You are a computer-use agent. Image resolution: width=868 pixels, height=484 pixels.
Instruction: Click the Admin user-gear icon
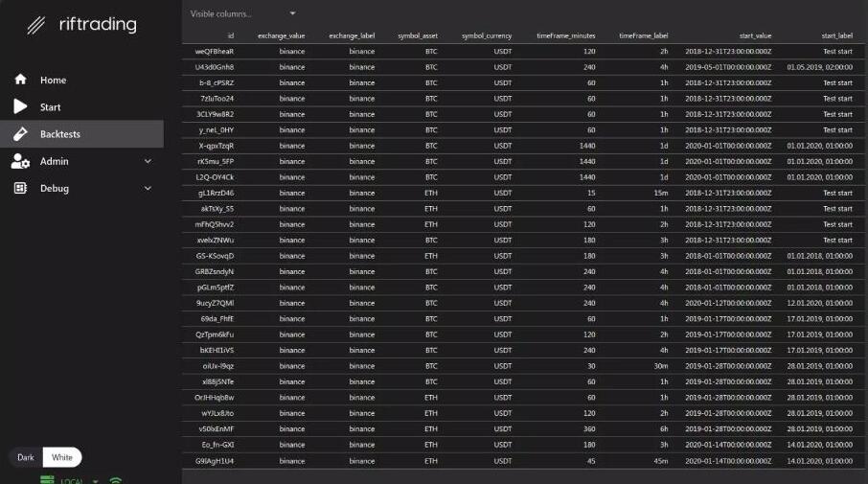click(20, 161)
